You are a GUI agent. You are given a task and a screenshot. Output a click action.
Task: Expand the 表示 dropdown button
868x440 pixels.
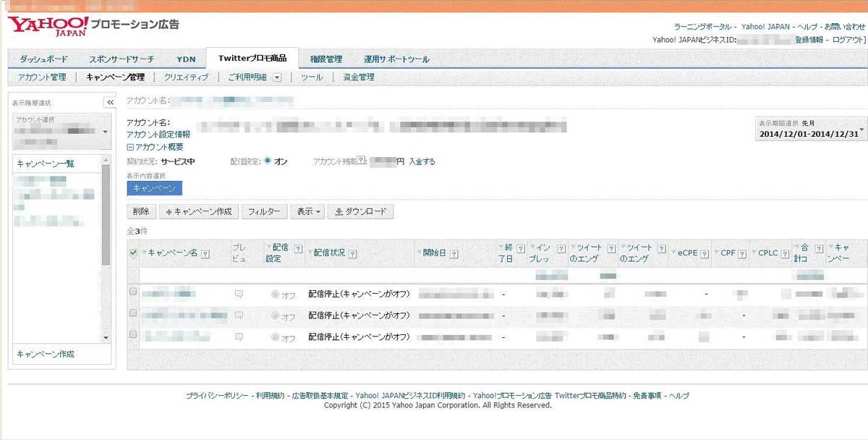(307, 211)
